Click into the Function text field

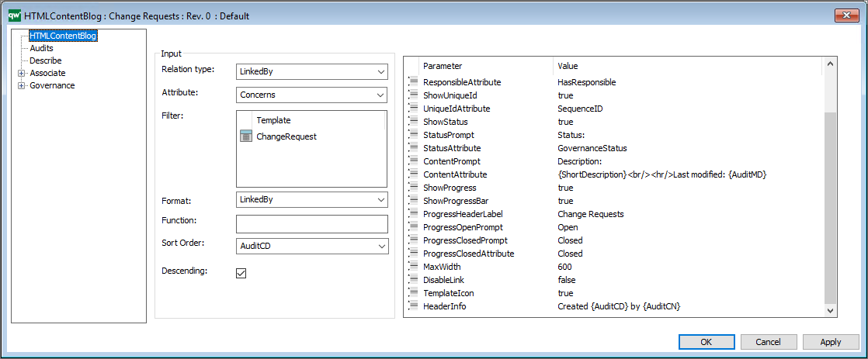[x=311, y=224]
